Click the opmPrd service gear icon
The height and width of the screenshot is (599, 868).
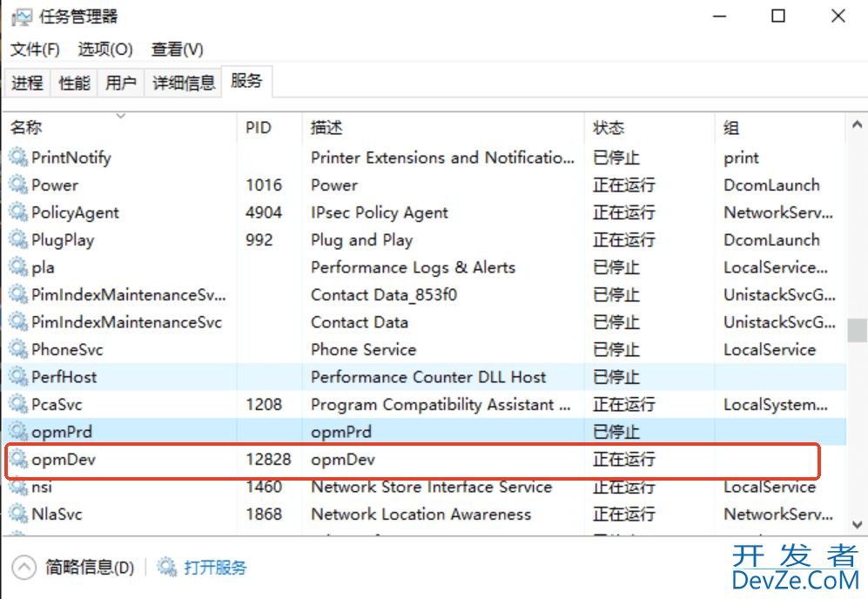[18, 431]
